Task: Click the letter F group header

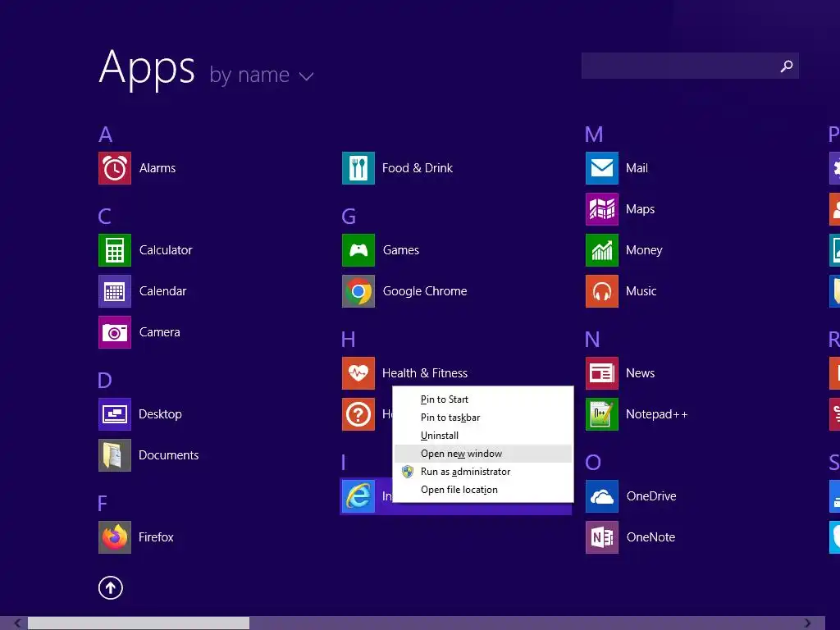Action: coord(103,504)
